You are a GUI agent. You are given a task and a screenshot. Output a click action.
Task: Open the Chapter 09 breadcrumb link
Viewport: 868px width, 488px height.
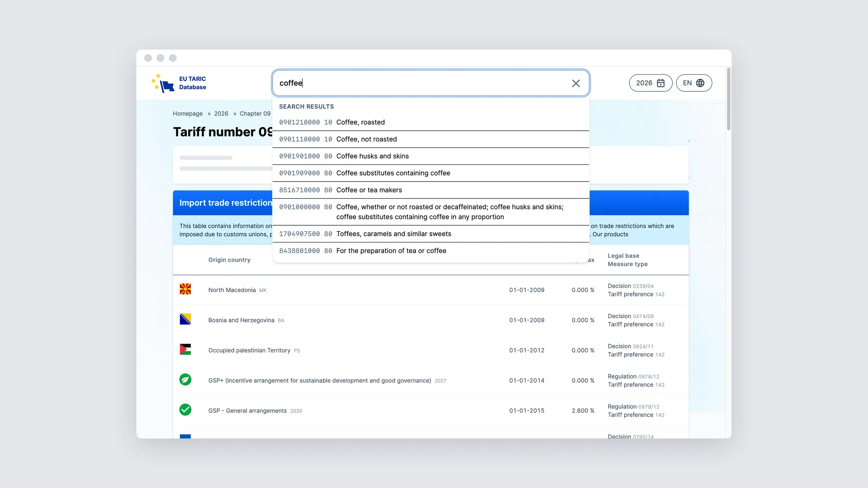[255, 114]
